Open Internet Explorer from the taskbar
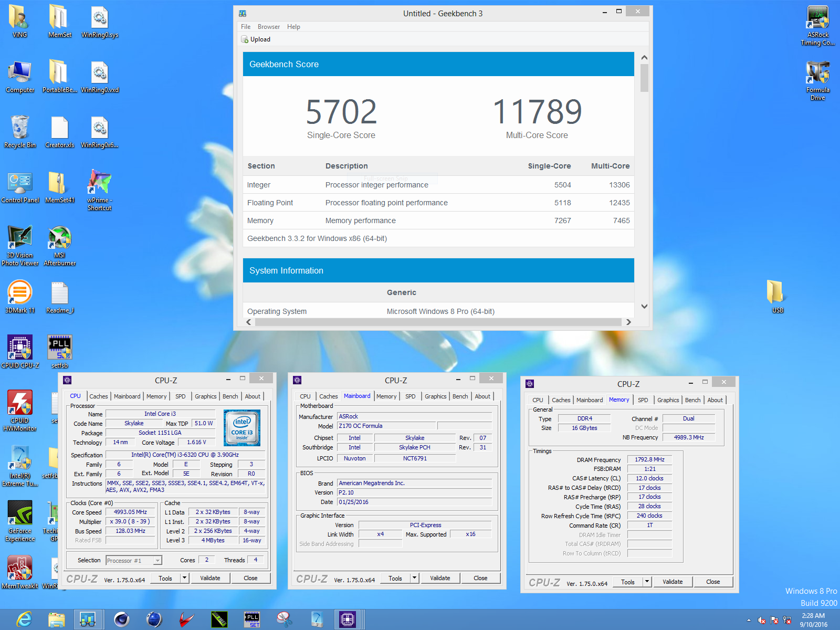840x630 pixels. pos(24,619)
